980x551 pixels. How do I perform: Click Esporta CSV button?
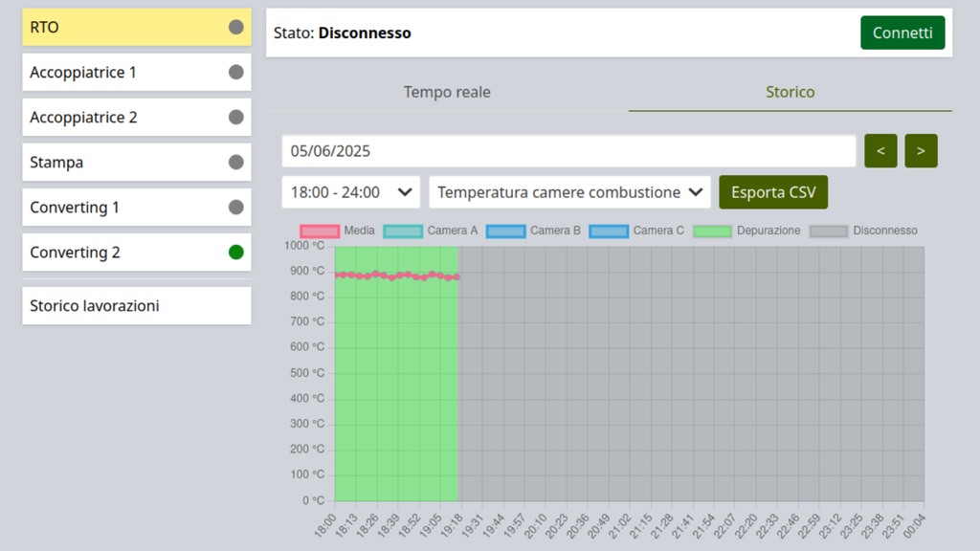pos(773,192)
